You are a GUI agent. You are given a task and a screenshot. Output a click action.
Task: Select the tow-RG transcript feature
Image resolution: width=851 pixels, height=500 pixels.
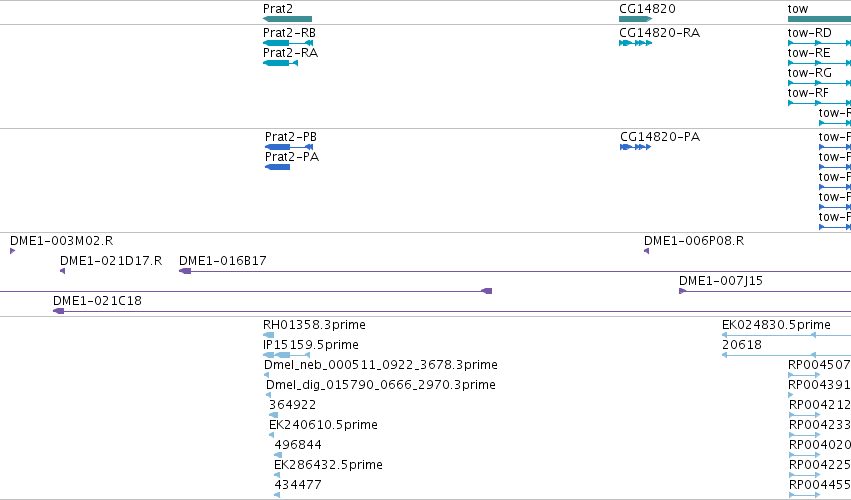pos(820,83)
